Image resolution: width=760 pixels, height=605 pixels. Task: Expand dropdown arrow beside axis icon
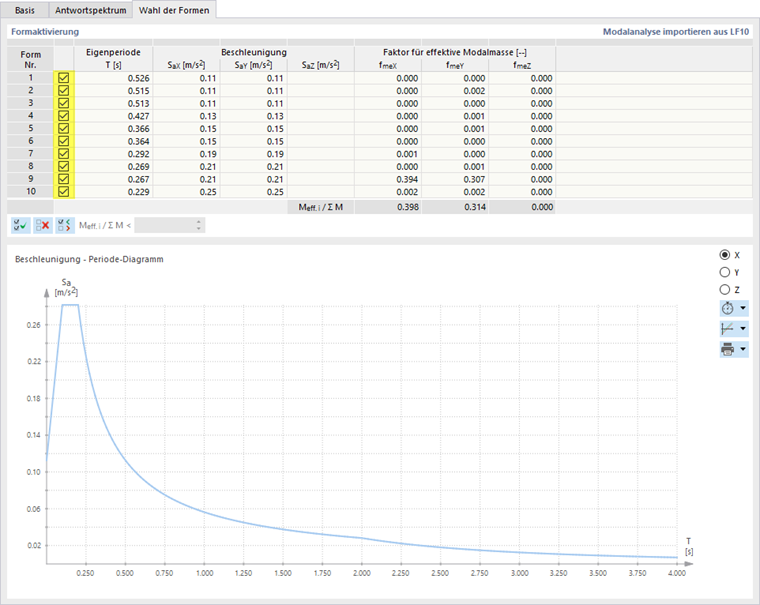click(x=743, y=329)
